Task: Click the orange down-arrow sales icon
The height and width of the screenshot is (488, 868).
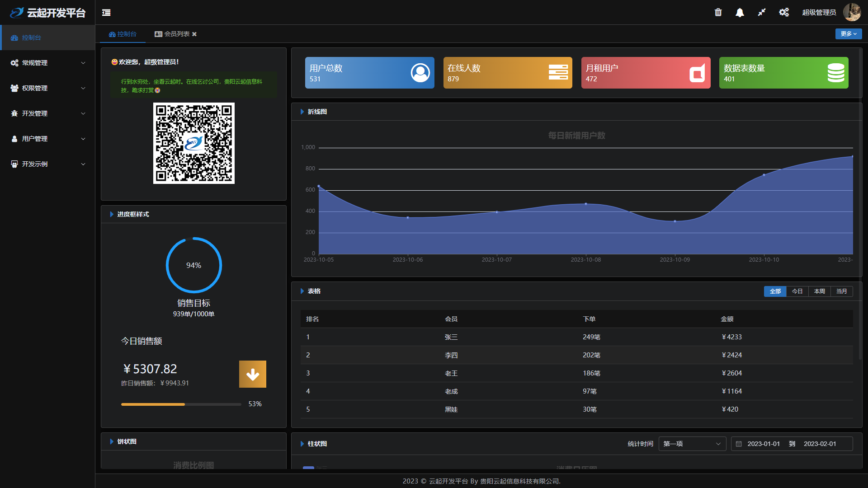Action: [x=252, y=374]
